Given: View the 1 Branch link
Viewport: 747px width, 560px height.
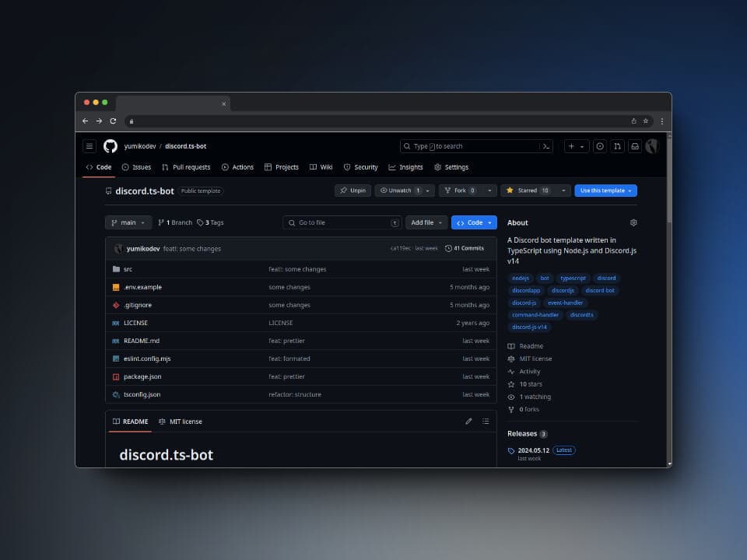Looking at the screenshot, I should pos(175,222).
